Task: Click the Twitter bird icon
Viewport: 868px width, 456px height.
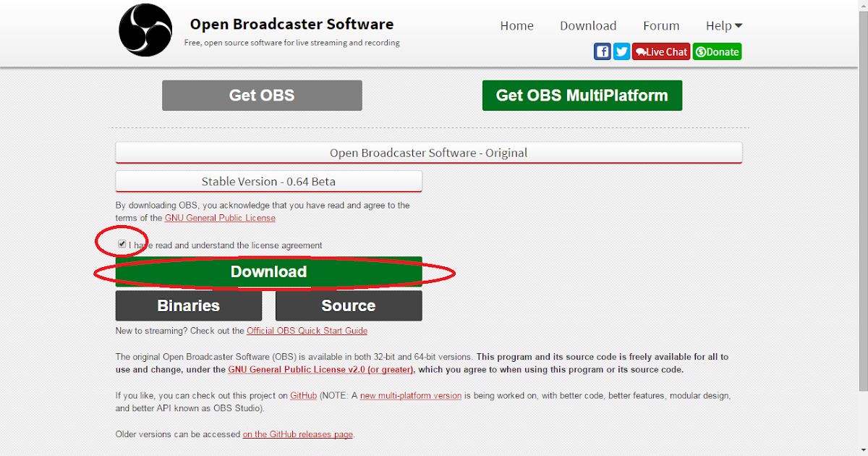Action: tap(621, 51)
